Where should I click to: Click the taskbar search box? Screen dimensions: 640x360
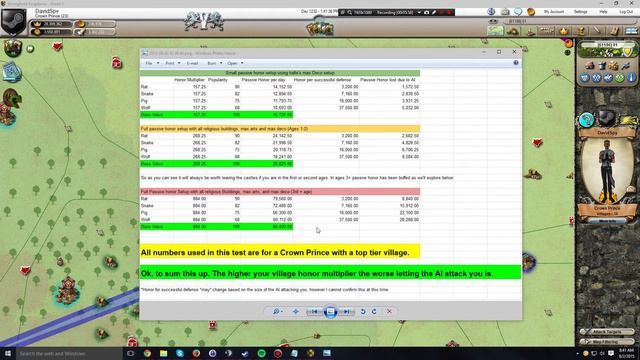(69, 353)
